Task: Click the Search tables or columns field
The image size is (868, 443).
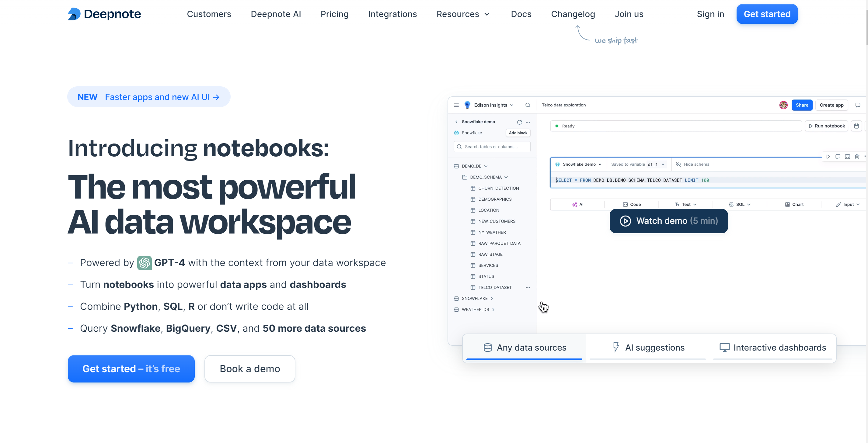Action: click(x=492, y=147)
